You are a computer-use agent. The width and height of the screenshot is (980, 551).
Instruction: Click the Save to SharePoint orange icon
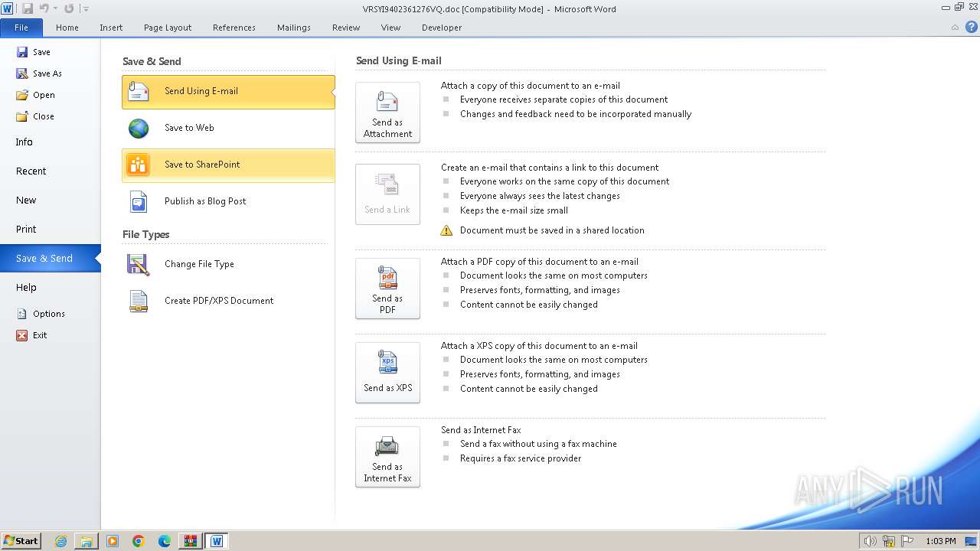139,165
